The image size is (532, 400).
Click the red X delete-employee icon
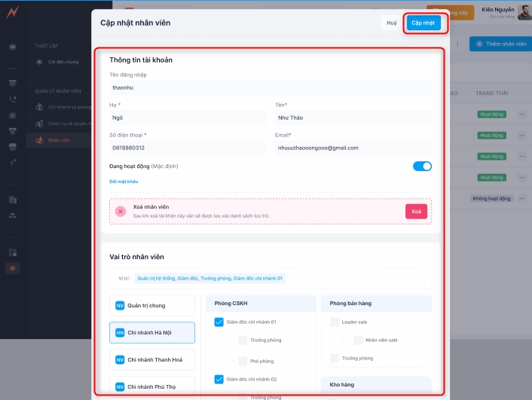[x=121, y=212]
